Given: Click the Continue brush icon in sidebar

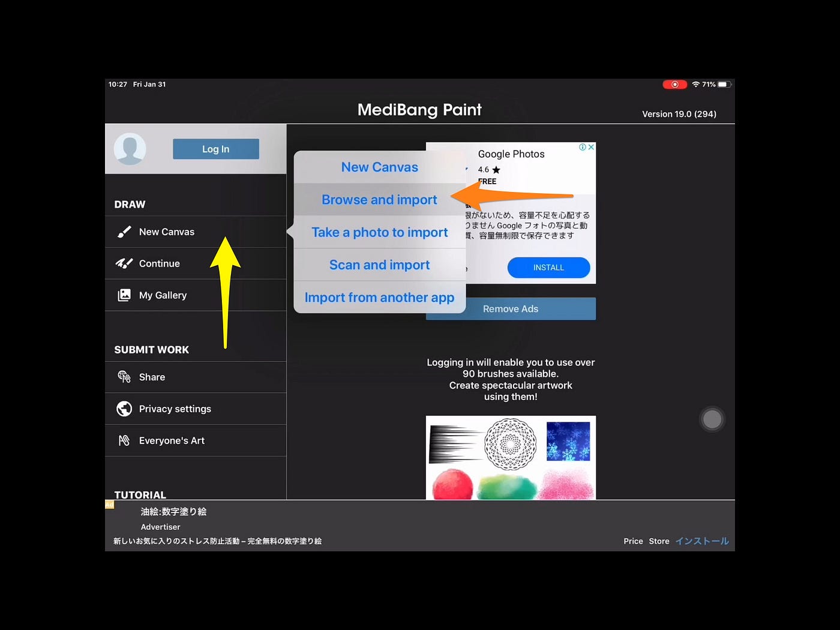Looking at the screenshot, I should pos(124,263).
